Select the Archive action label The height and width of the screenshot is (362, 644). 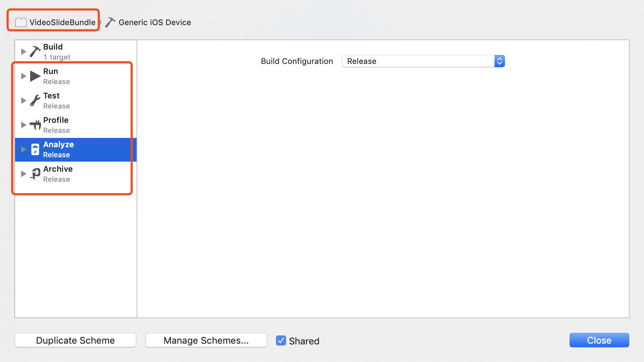pos(58,169)
